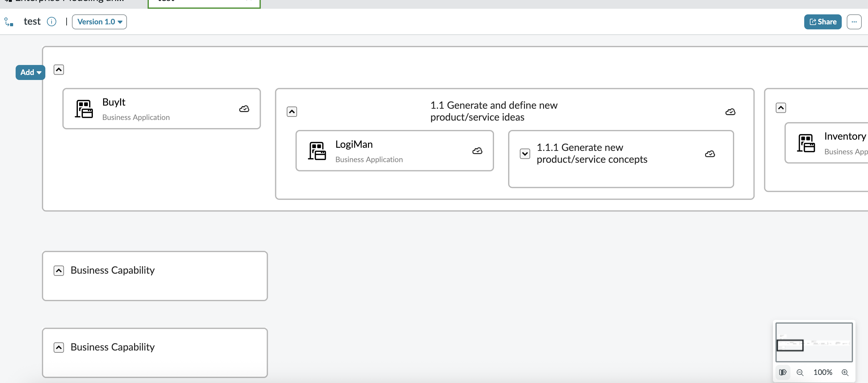
Task: Collapse the top outer container chevron
Action: coord(59,70)
